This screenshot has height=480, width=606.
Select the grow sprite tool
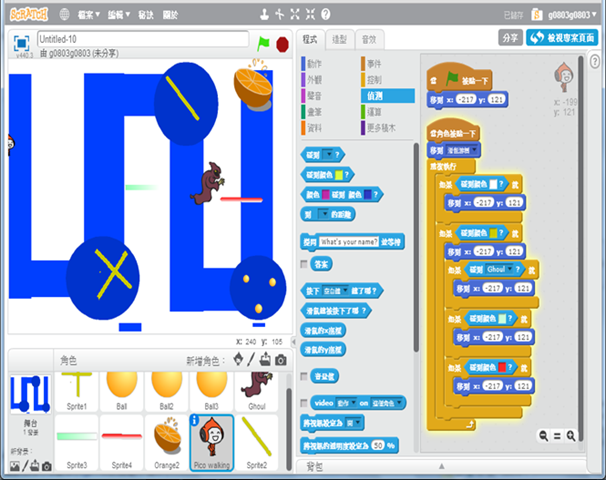pos(295,15)
